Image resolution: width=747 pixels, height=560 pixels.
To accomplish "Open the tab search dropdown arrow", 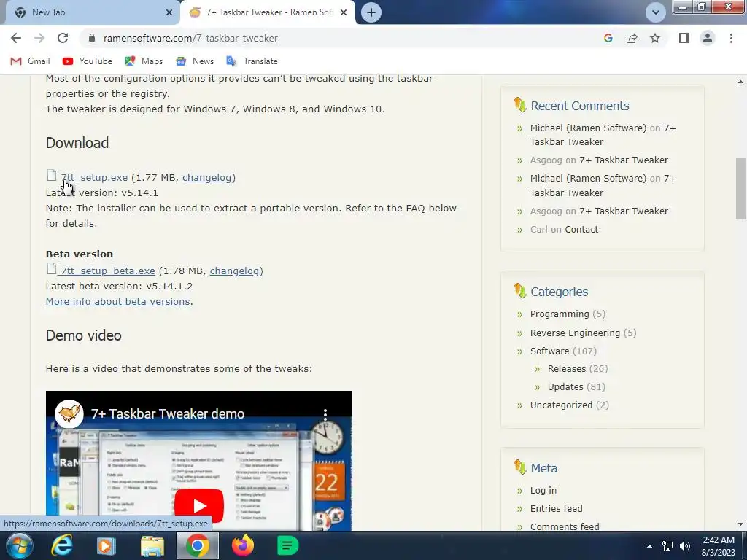I will [656, 12].
